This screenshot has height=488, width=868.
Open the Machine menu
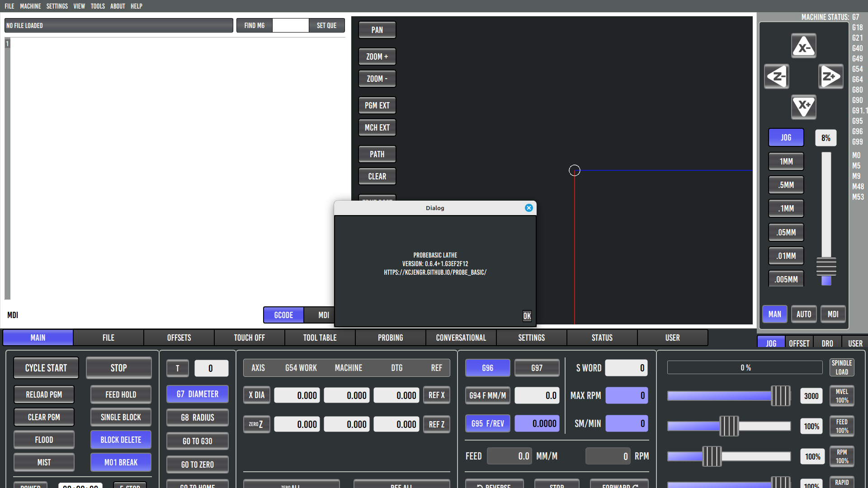coord(30,6)
